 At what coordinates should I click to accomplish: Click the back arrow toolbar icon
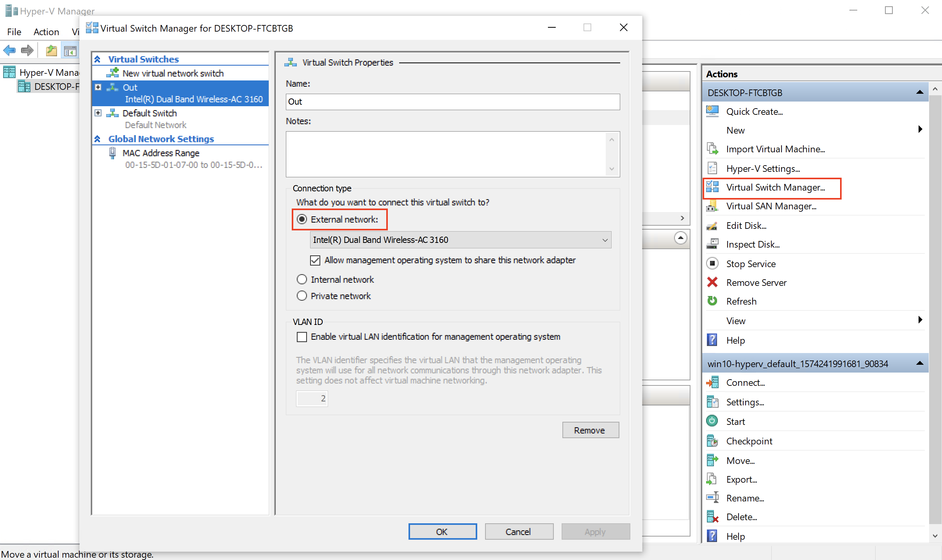(9, 50)
